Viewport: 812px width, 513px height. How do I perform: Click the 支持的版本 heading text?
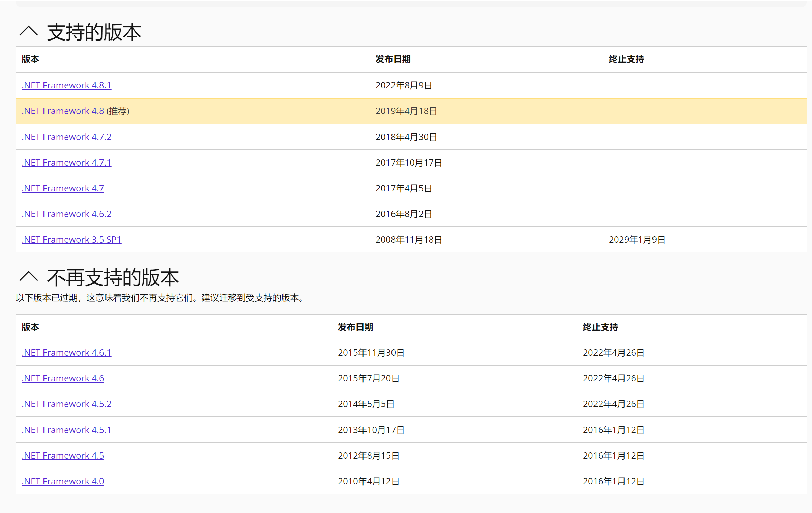click(x=94, y=32)
